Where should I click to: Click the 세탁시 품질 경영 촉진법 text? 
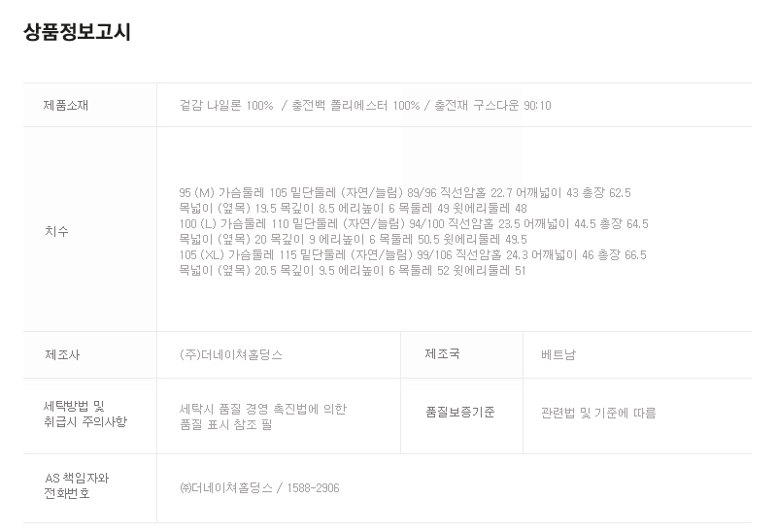pyautogui.click(x=263, y=409)
